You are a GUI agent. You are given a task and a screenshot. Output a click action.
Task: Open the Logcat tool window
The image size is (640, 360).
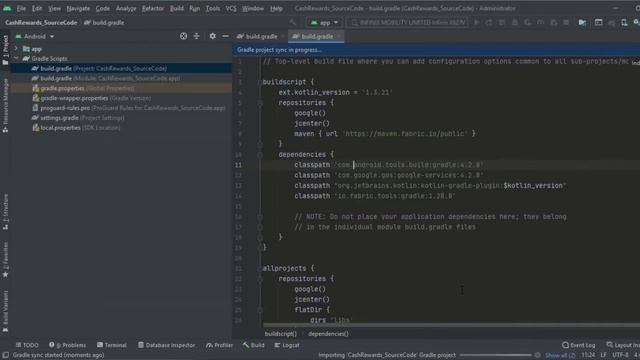(287, 345)
